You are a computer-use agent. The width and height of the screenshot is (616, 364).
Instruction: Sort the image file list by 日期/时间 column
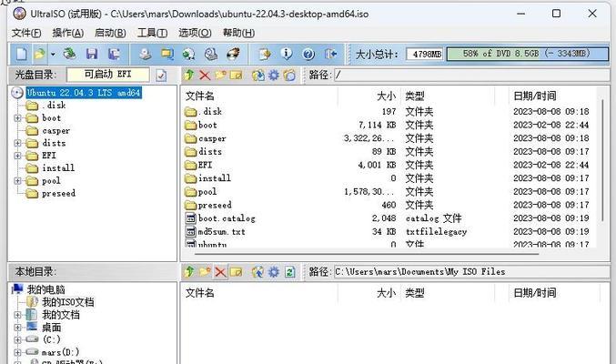pos(553,96)
